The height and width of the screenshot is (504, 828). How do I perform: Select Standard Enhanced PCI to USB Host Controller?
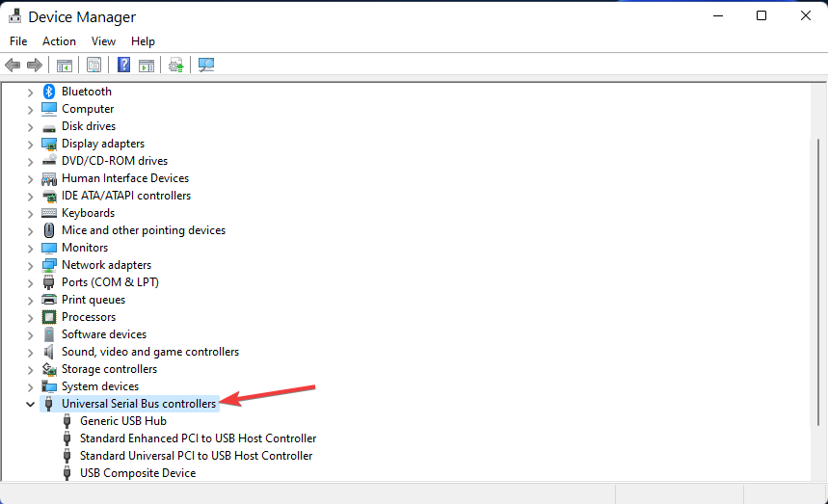[x=198, y=438]
